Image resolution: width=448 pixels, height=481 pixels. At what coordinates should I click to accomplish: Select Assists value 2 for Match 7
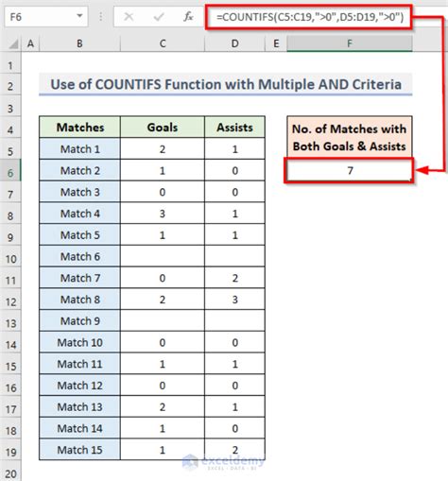(234, 278)
